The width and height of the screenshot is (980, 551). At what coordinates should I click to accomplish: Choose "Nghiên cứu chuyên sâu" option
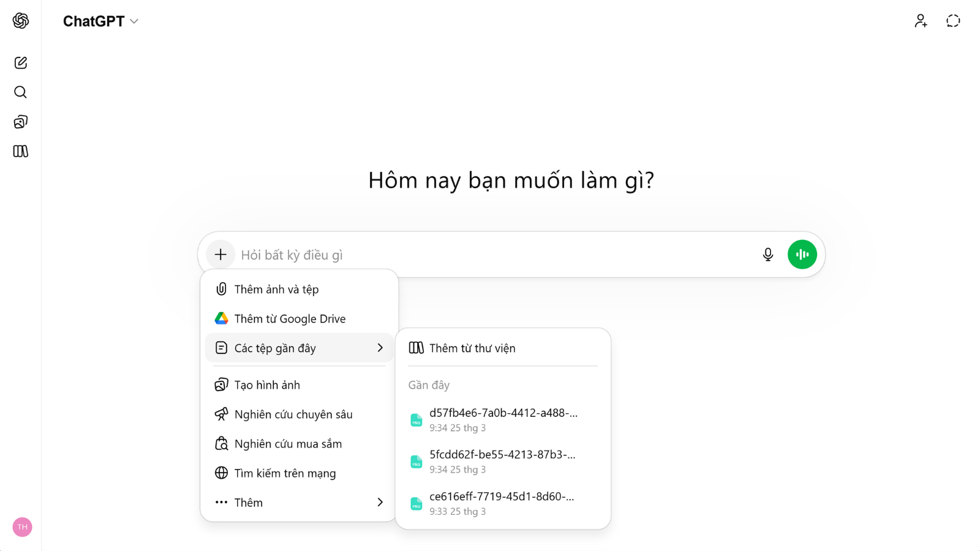[293, 414]
